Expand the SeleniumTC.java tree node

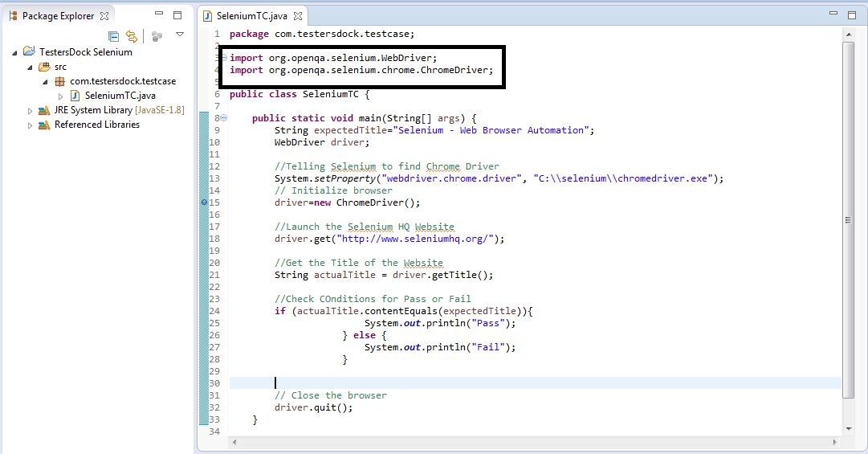tap(61, 96)
